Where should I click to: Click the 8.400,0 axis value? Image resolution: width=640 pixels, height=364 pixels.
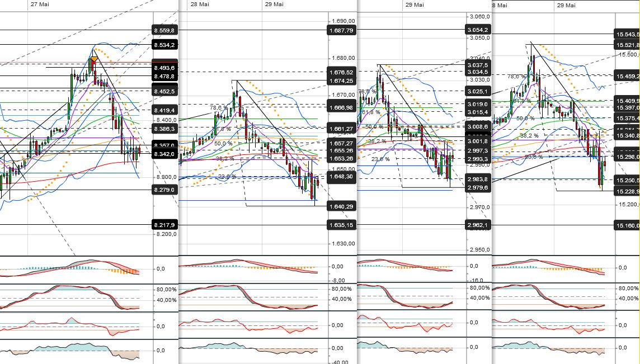point(166,120)
